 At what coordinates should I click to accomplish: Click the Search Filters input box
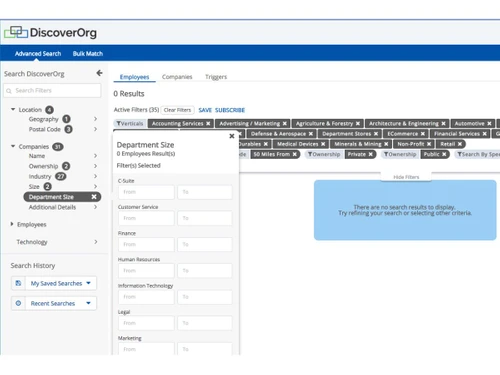click(52, 90)
